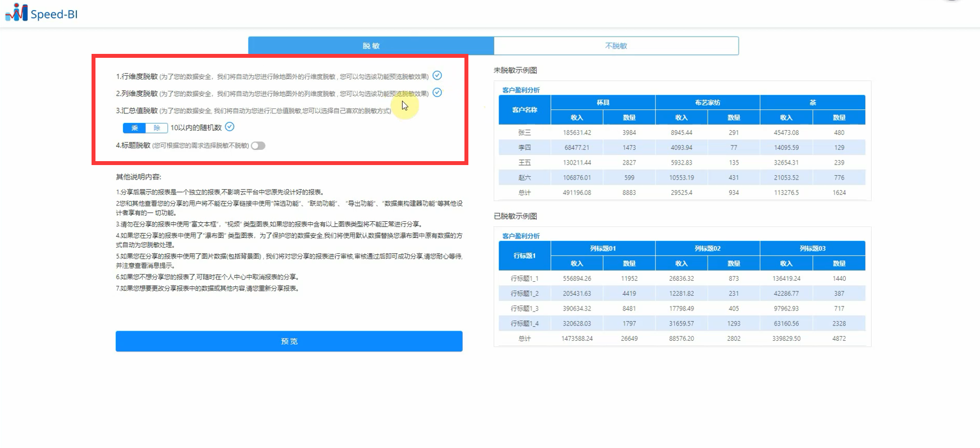Click the masked total value 1473588.24
This screenshot has height=448, width=980.
(x=577, y=339)
